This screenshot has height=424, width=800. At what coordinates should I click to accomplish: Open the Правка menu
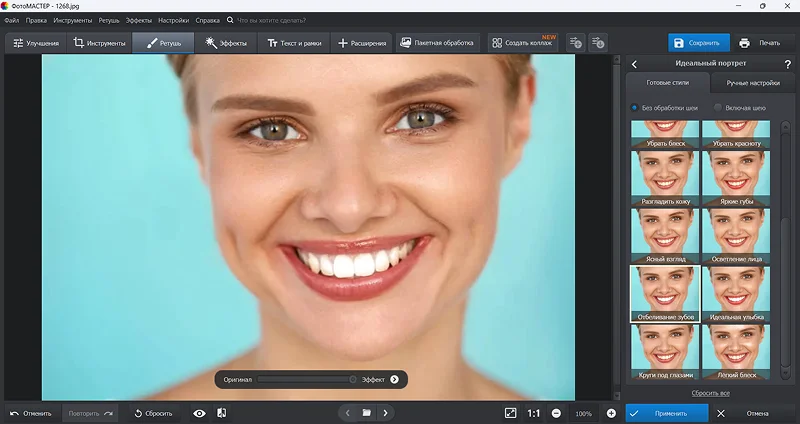[36, 20]
